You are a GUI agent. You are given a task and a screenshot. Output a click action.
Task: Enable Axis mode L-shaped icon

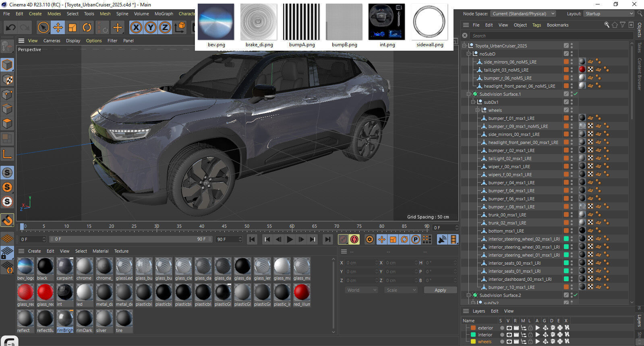tap(7, 154)
